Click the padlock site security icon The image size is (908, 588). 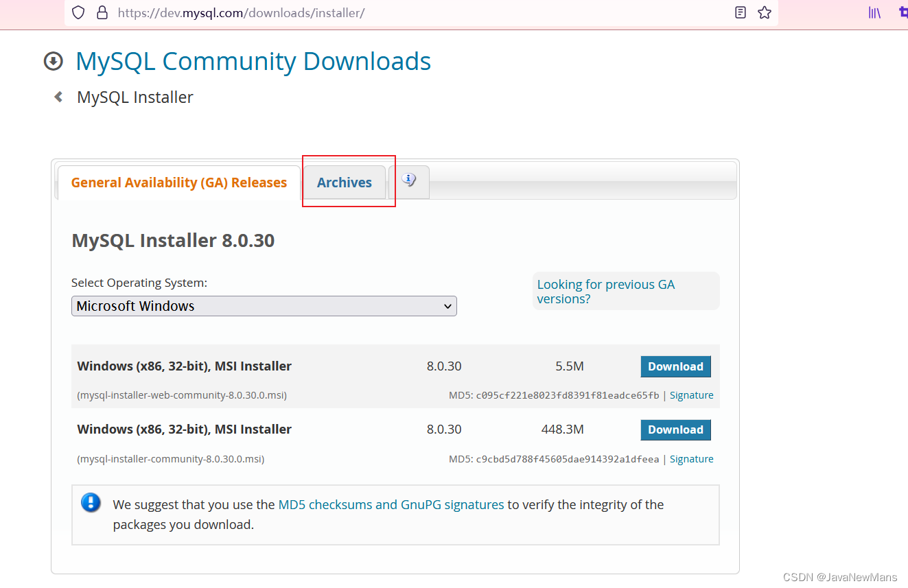(102, 12)
